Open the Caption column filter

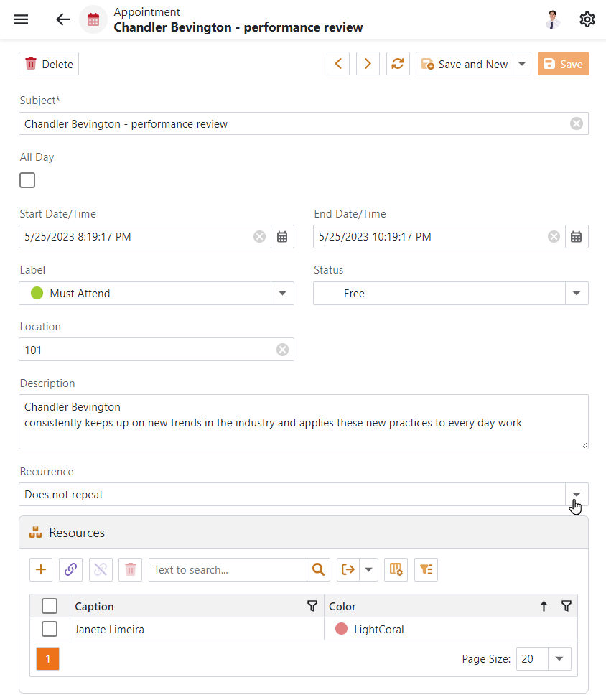pyautogui.click(x=312, y=606)
